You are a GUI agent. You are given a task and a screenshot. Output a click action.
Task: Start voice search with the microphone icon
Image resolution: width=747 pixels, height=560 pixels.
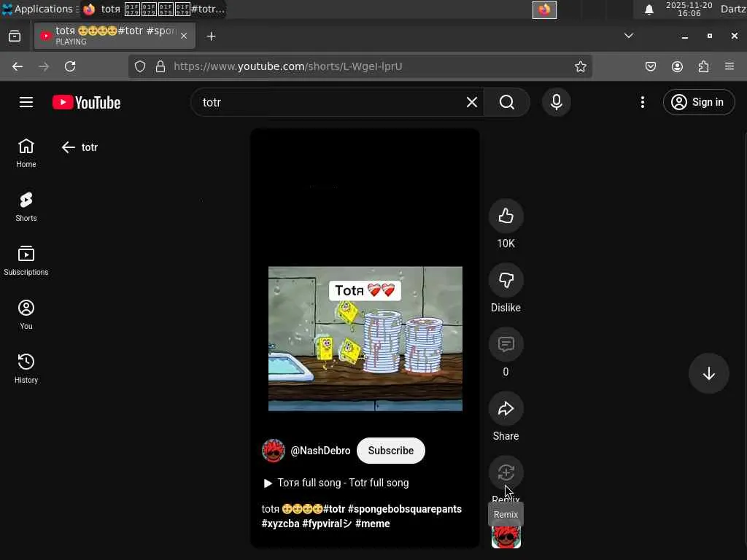556,102
